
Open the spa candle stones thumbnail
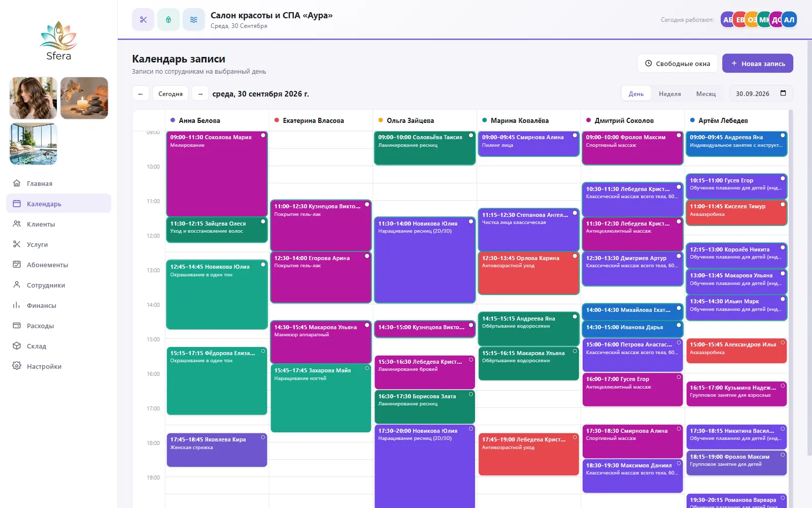coord(84,98)
